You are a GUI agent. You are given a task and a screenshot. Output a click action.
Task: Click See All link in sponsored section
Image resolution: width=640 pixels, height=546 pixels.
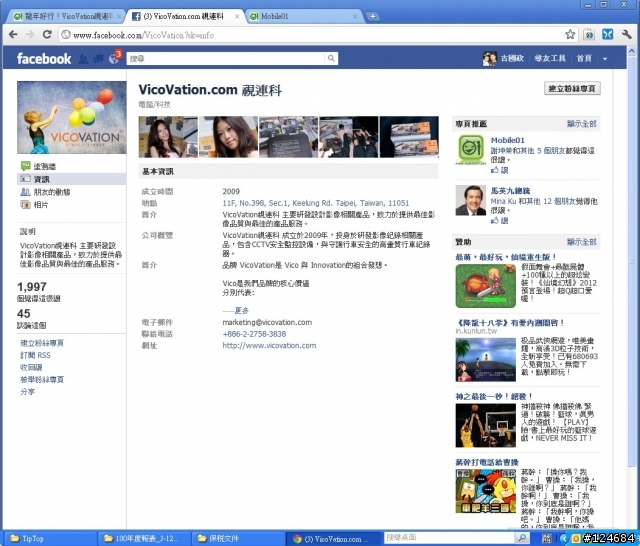click(581, 242)
